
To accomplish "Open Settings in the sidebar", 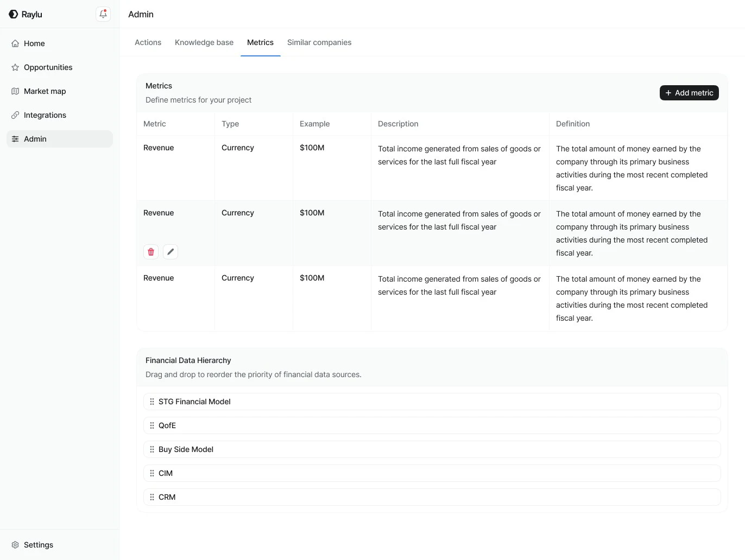I will 60,545.
